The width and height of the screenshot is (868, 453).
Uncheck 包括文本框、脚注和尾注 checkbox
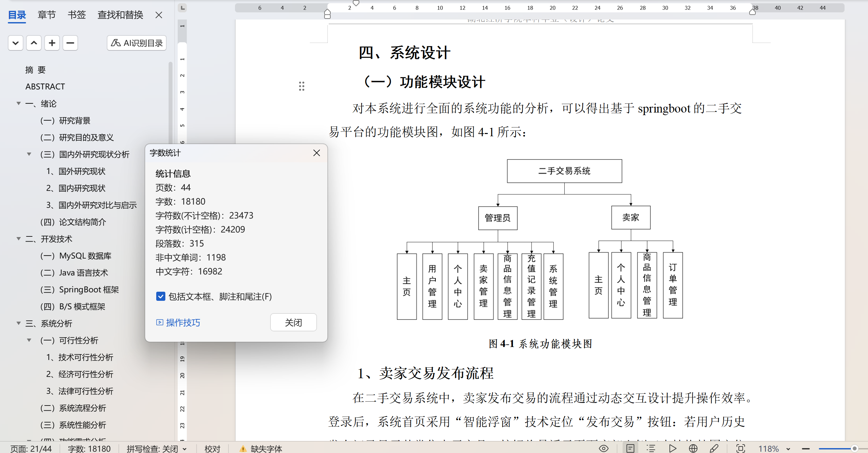click(x=161, y=296)
